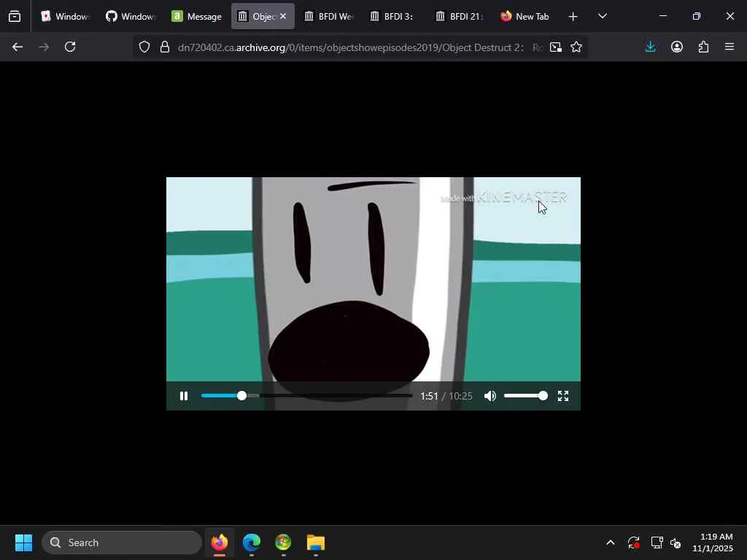Open the clock and date panel

pos(713,542)
